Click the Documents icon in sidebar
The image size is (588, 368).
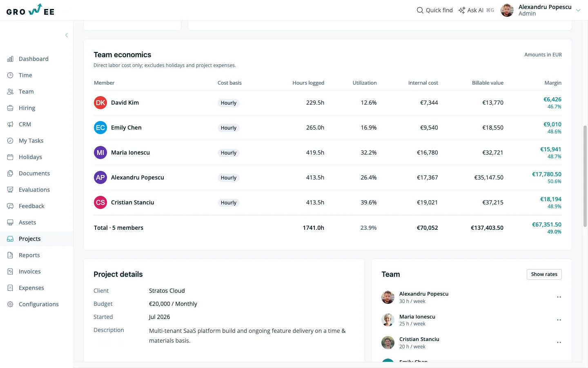[x=10, y=173]
